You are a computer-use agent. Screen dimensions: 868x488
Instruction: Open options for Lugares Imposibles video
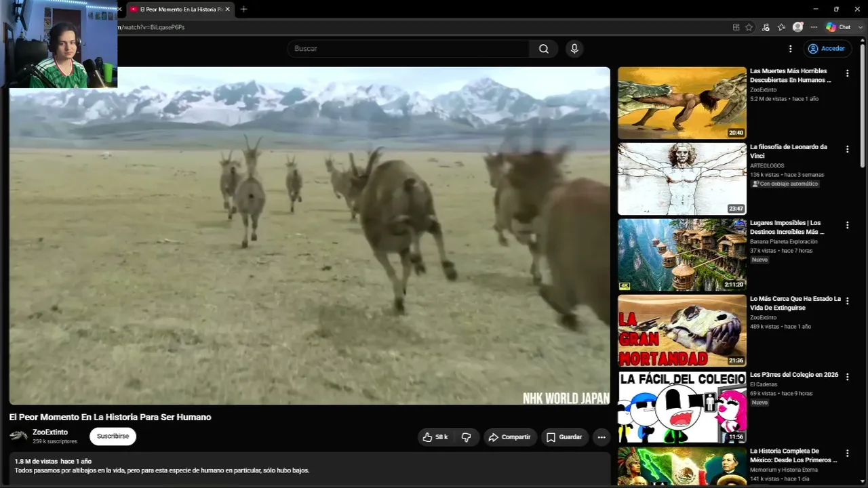(847, 225)
